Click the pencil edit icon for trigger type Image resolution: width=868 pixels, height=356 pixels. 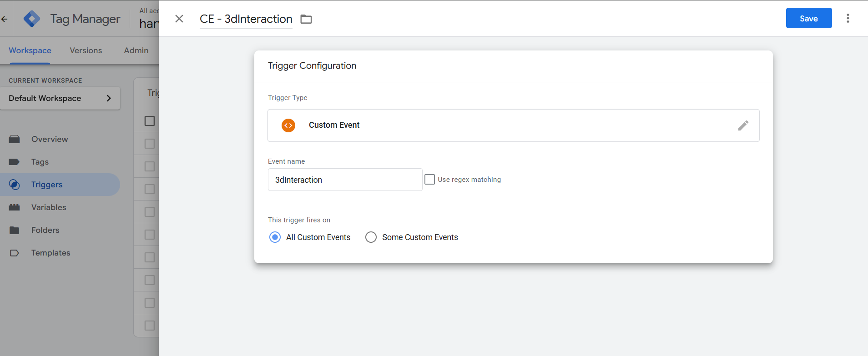click(x=743, y=125)
